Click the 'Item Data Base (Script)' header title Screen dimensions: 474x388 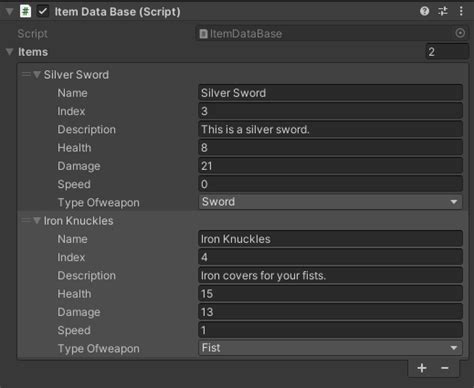[117, 12]
